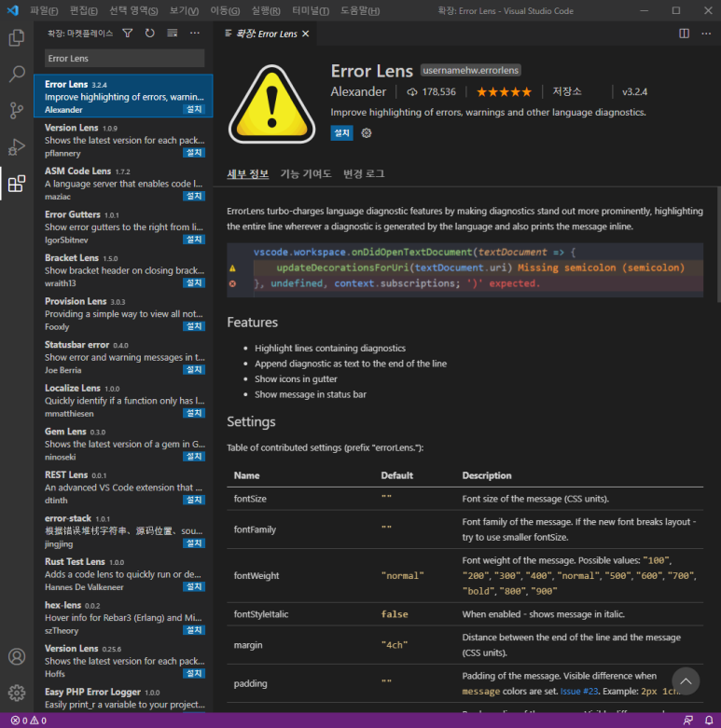Switch to the 기능 기여도 tab

306,173
